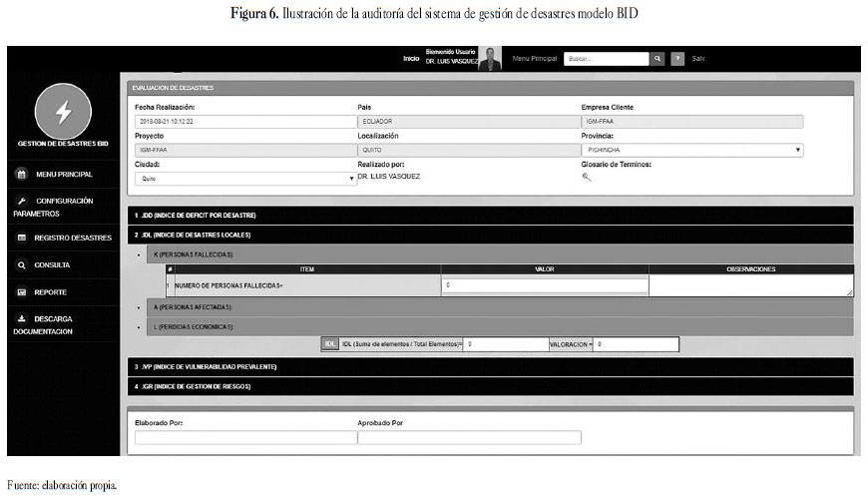Screen dimensions: 868x497
Task: Expand the IDD Indice de Deficit section
Action: [491, 215]
